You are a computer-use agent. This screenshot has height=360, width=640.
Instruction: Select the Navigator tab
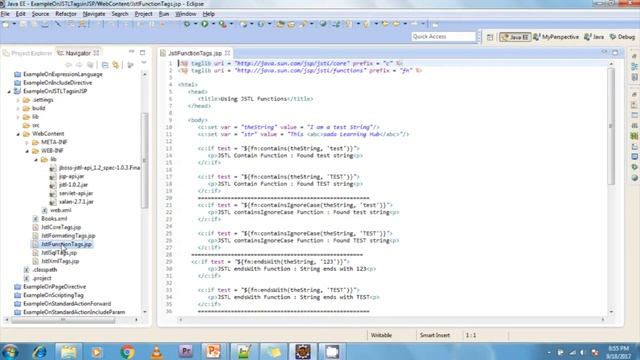point(78,53)
